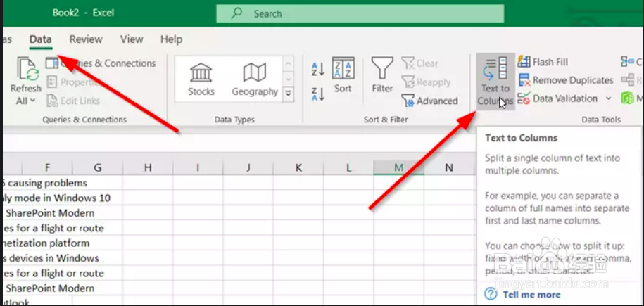644x306 pixels.
Task: Click Reapply filter button
Action: pyautogui.click(x=426, y=82)
